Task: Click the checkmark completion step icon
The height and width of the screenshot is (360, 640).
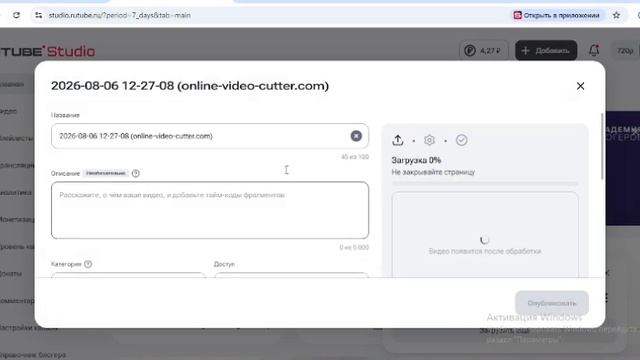Action: point(462,140)
